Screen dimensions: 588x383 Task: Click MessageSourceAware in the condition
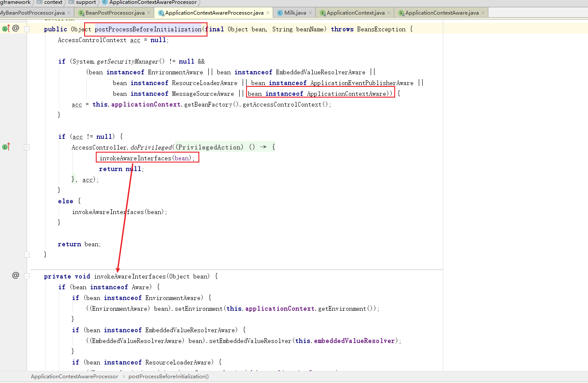203,94
